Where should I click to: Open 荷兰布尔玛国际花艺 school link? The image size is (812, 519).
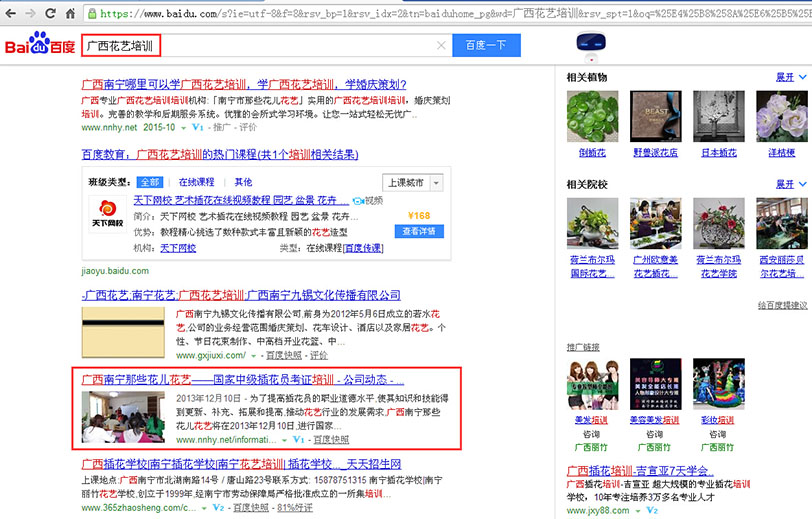pyautogui.click(x=592, y=267)
